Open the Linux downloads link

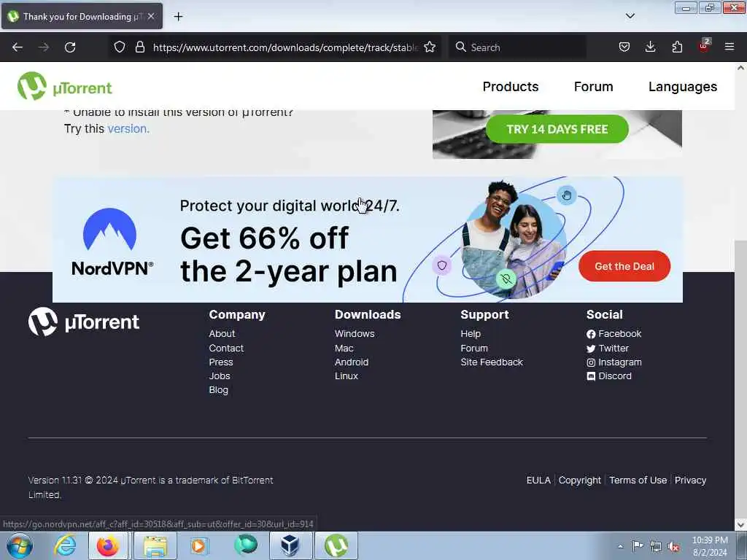pos(347,376)
